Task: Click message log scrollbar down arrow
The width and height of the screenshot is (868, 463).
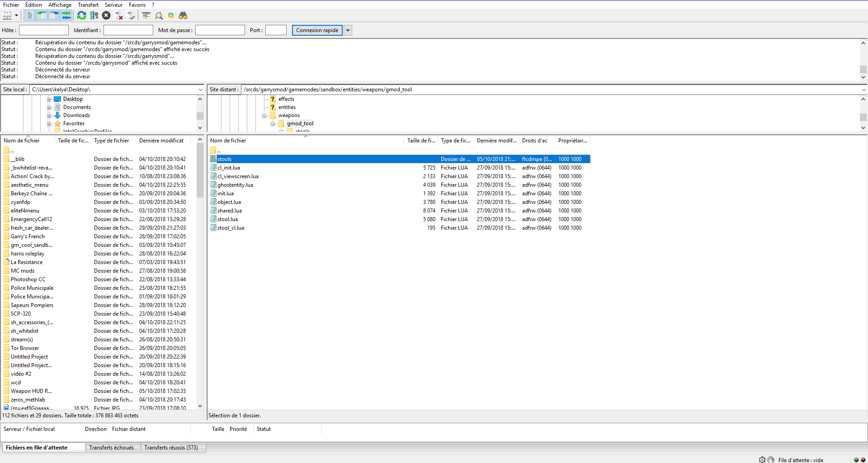Action: 863,77
